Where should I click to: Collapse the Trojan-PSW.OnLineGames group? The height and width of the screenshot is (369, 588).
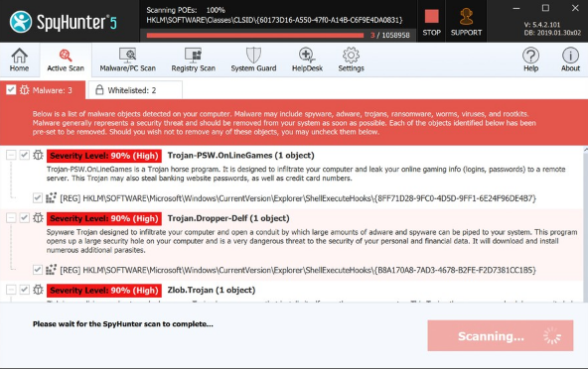tap(11, 155)
